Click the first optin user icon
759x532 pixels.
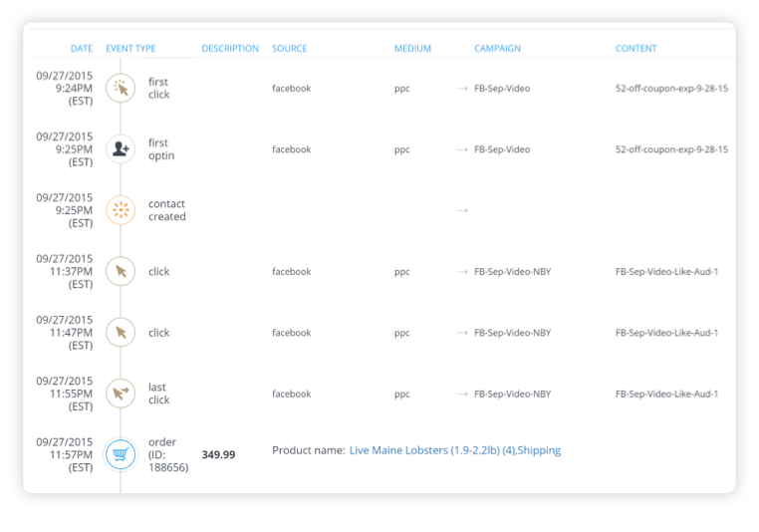click(121, 149)
